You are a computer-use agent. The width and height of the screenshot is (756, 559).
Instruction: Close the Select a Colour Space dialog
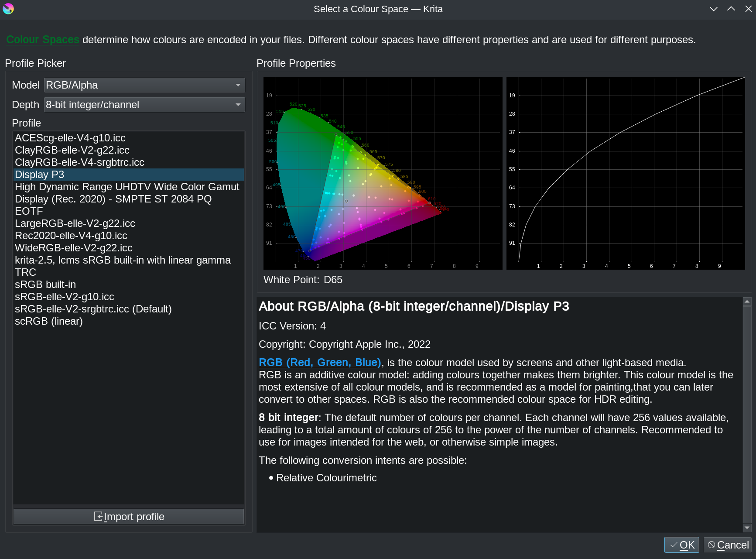748,9
